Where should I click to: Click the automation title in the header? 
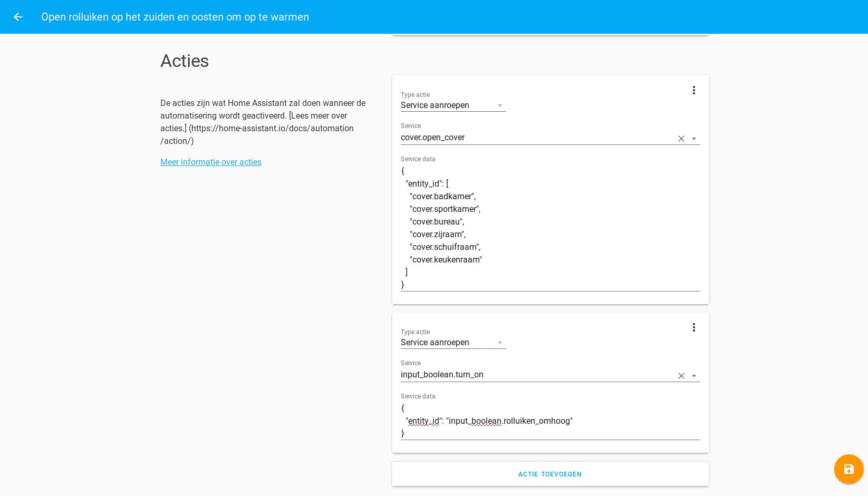pyautogui.click(x=175, y=17)
